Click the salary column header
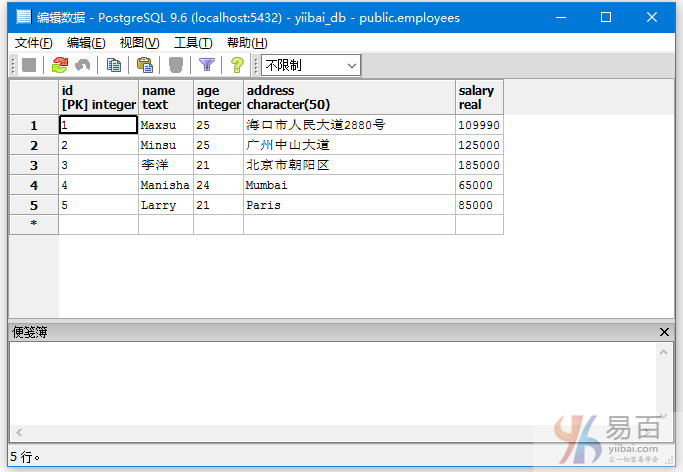Screen dimensions: 683x472 click(x=478, y=97)
